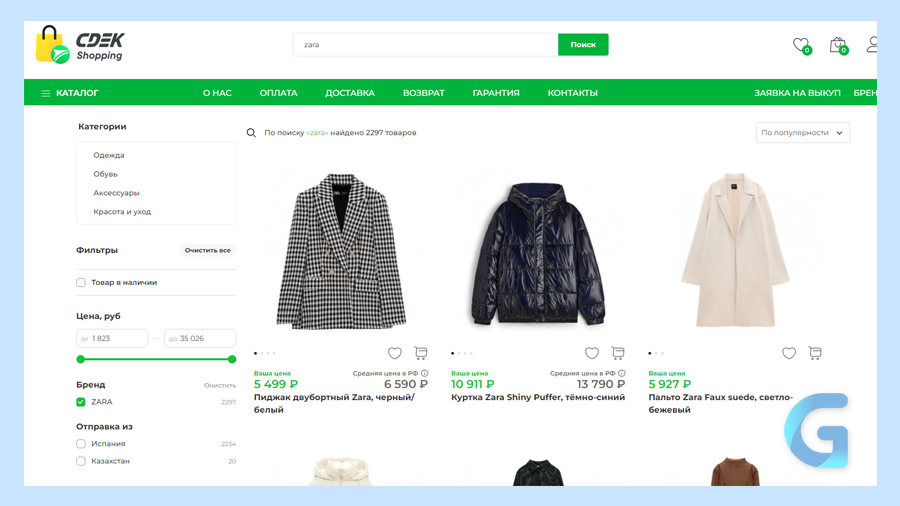Add Куртка Zara Shiny Puffer to cart
This screenshot has width=900, height=506.
[618, 353]
